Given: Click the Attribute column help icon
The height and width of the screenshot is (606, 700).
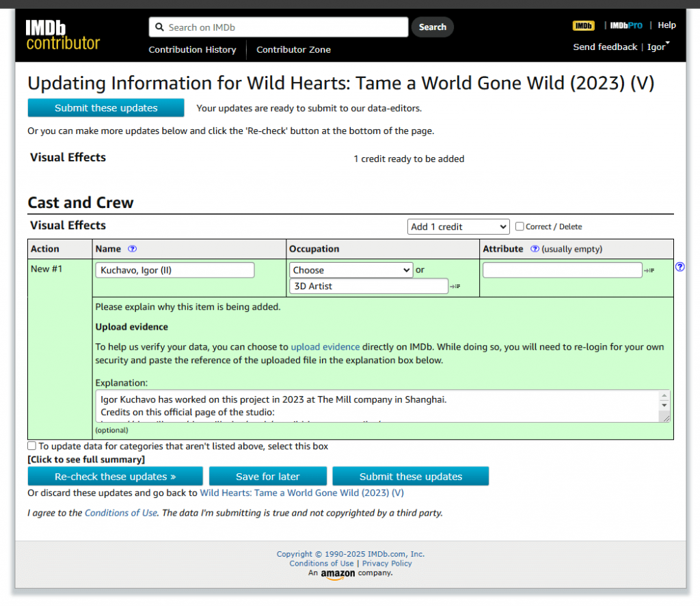Looking at the screenshot, I should (535, 249).
